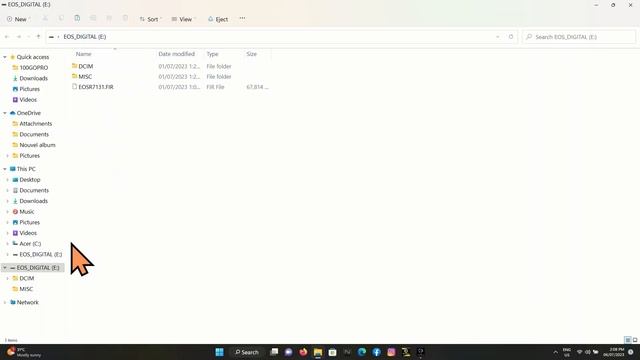Switch to large thumbnails view in status bar

pos(635,340)
